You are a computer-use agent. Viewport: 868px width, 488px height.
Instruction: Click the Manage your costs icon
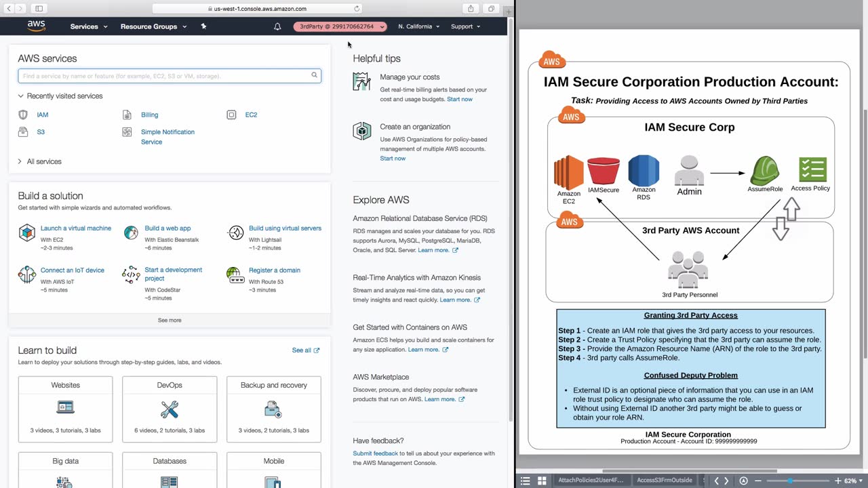tap(361, 82)
